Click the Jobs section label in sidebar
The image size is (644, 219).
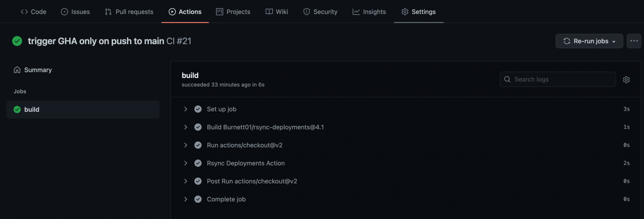[x=20, y=91]
